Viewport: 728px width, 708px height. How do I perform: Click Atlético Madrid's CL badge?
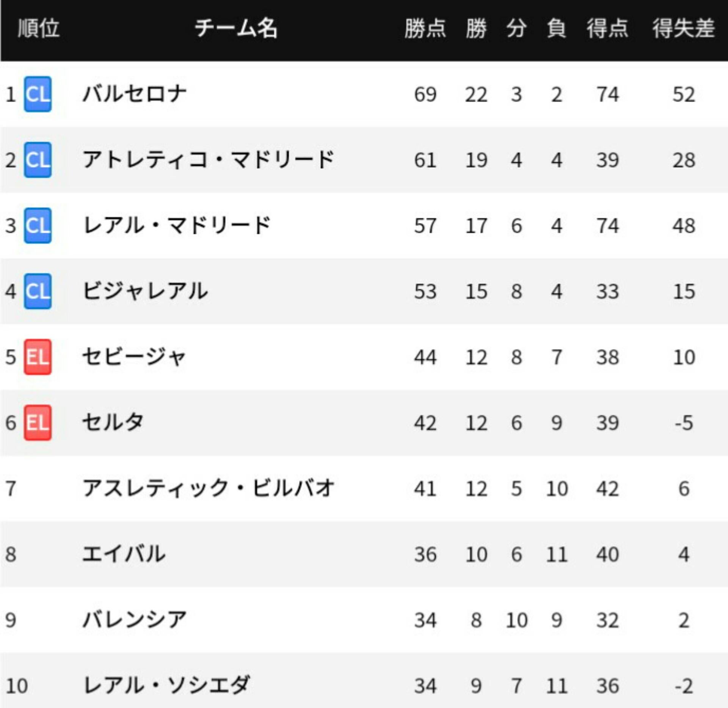[38, 160]
